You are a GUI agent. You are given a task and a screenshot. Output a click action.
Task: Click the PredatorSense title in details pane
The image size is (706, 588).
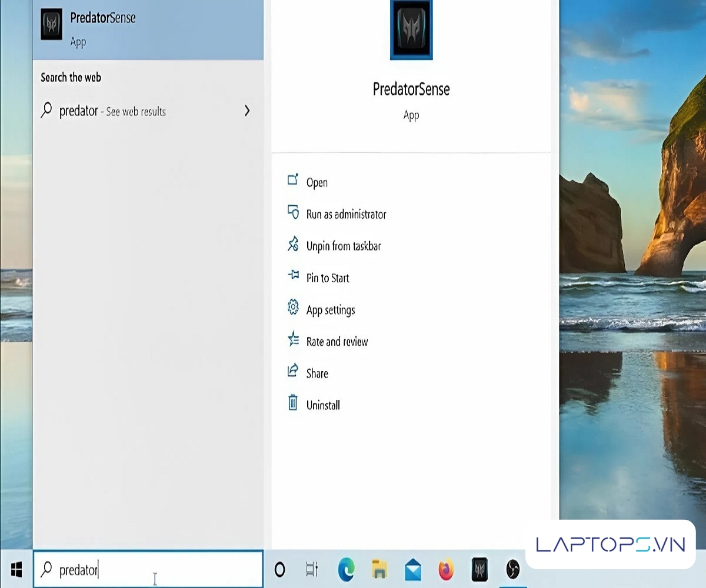point(411,89)
